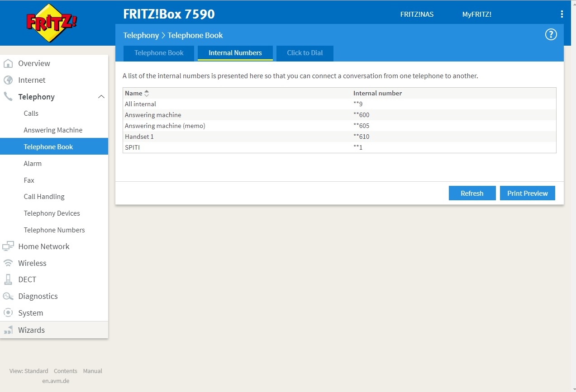
Task: Click the Internet globe icon
Action: [x=8, y=80]
